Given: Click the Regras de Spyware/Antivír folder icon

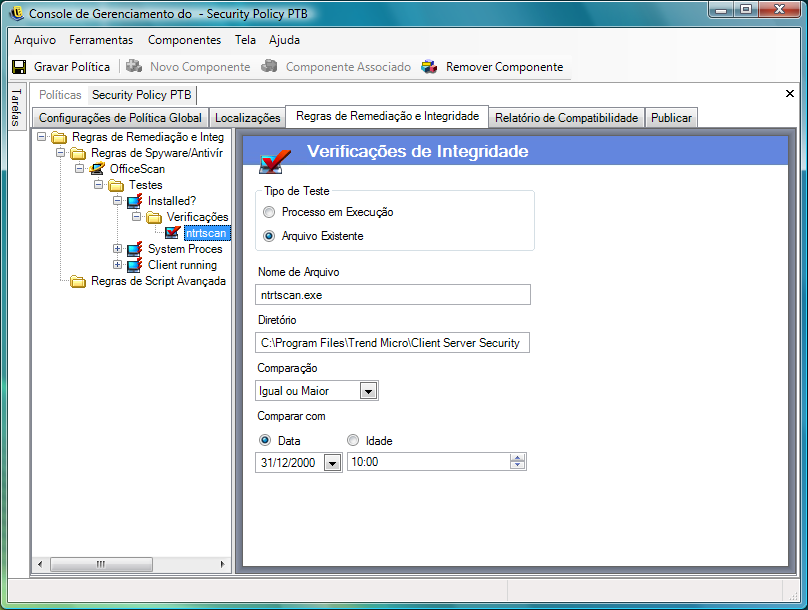Looking at the screenshot, I should [x=78, y=154].
